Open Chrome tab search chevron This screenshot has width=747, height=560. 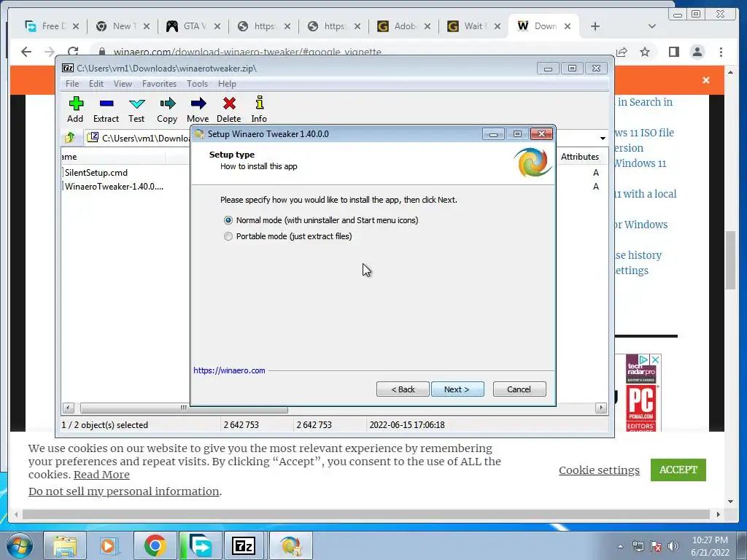pyautogui.click(x=652, y=26)
